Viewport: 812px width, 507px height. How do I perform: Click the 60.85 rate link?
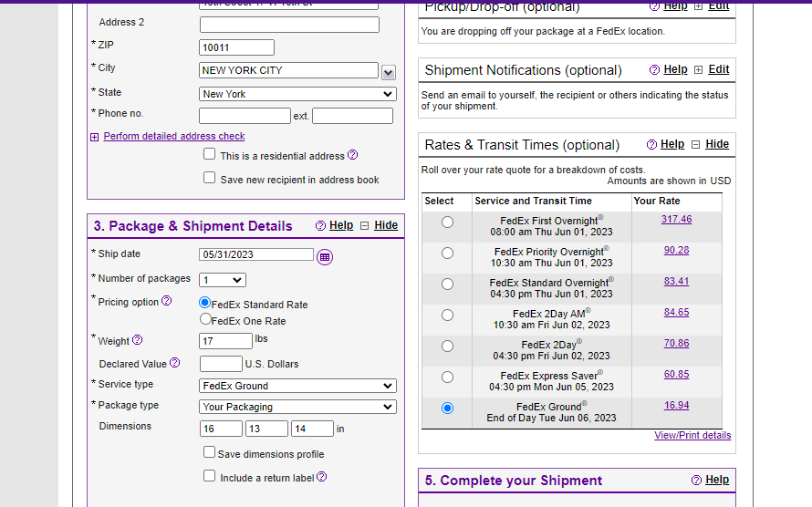(x=676, y=375)
